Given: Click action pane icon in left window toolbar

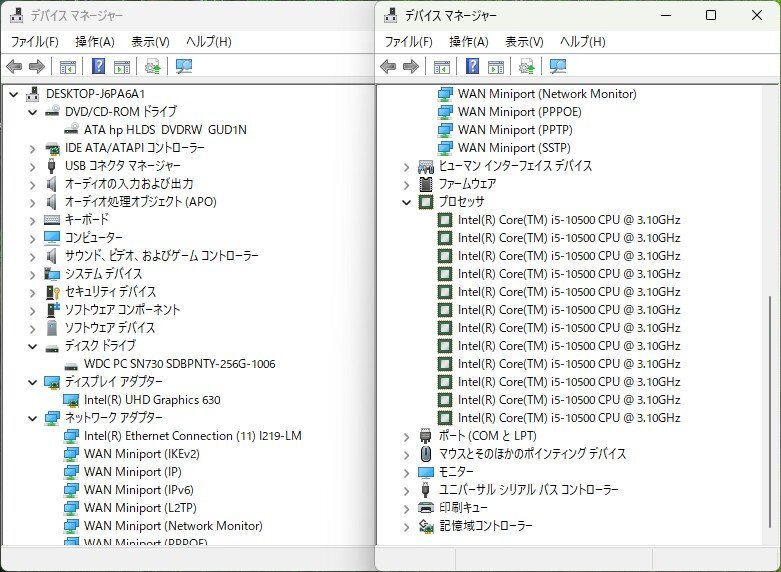Looking at the screenshot, I should click(122, 66).
